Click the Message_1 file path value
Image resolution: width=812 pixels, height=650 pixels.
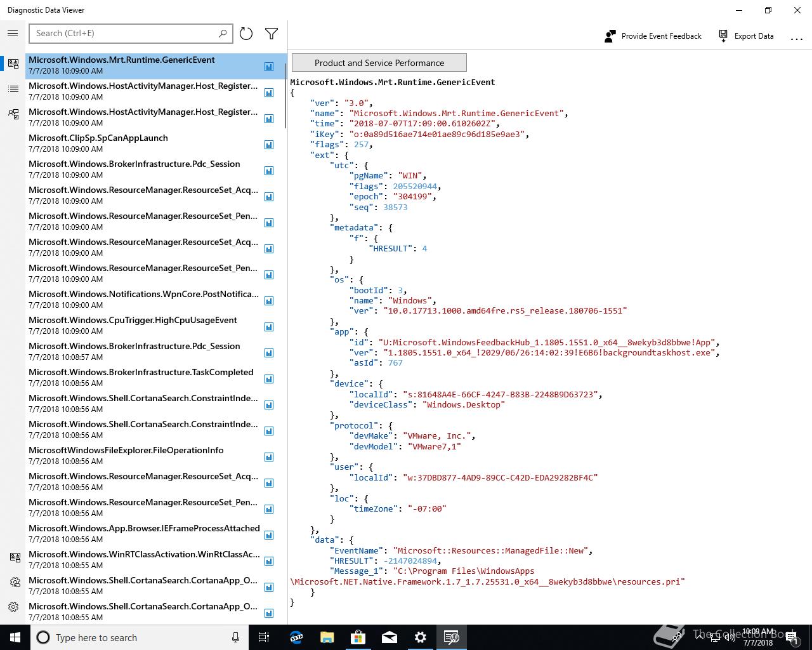487,576
